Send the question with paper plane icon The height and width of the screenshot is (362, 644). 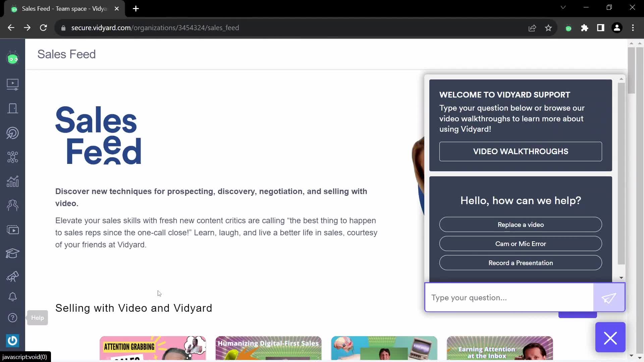pyautogui.click(x=609, y=298)
